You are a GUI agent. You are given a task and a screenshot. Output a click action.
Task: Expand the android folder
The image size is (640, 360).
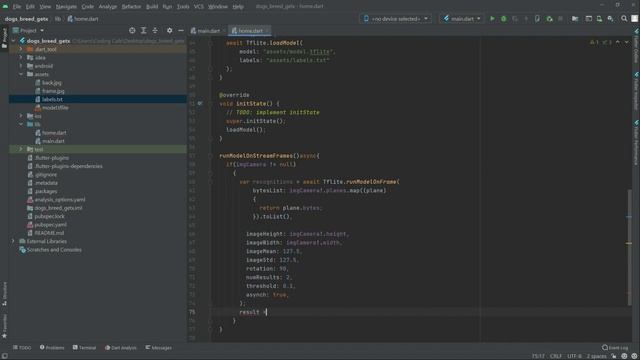click(21, 66)
